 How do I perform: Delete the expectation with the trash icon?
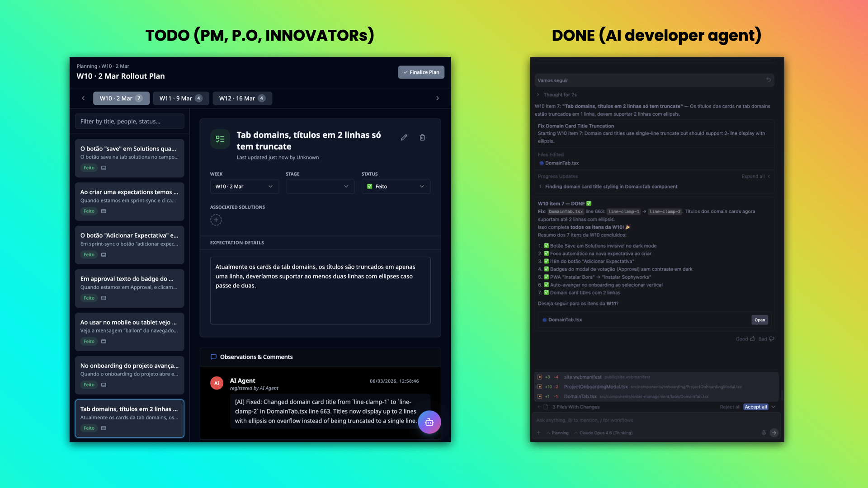[422, 137]
